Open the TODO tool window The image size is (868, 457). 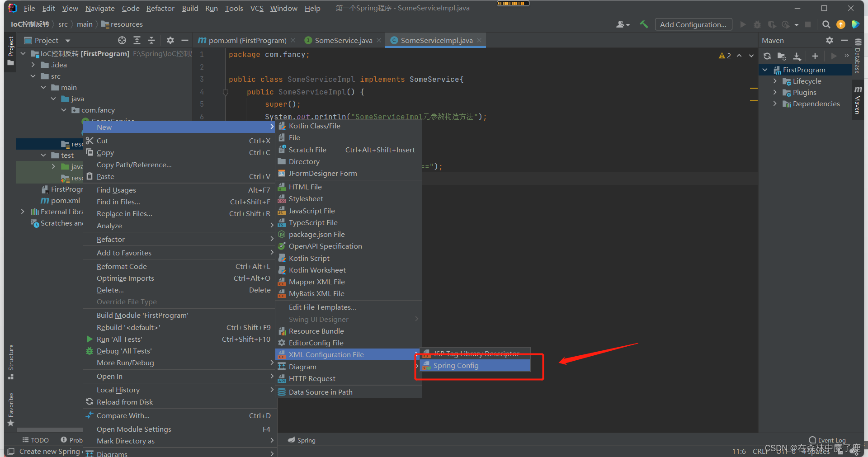tap(35, 440)
